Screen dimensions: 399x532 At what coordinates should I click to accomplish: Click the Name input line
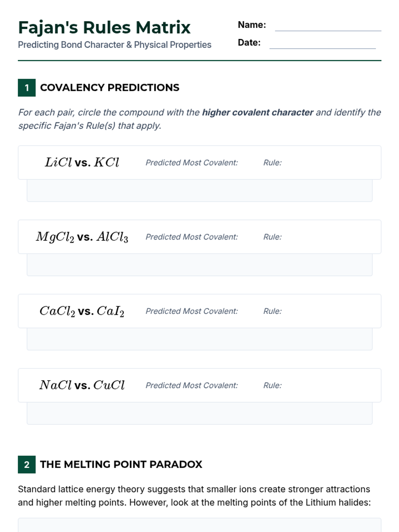(328, 26)
